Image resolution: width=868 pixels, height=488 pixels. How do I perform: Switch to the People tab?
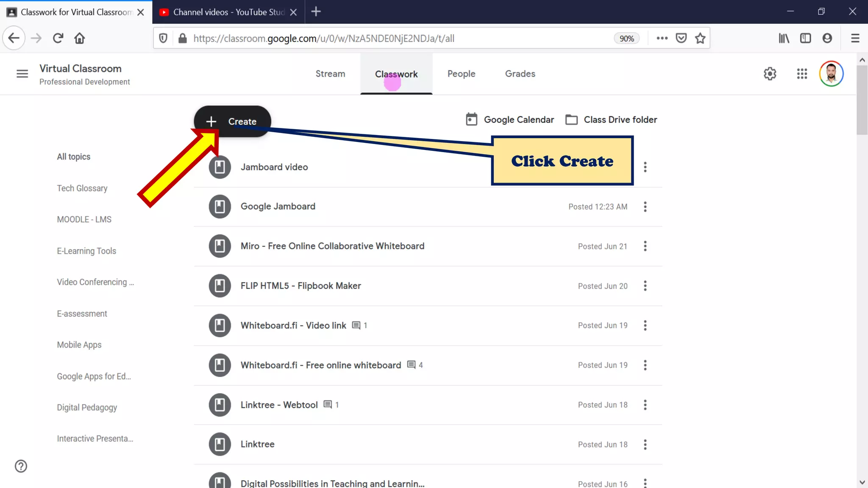tap(461, 74)
